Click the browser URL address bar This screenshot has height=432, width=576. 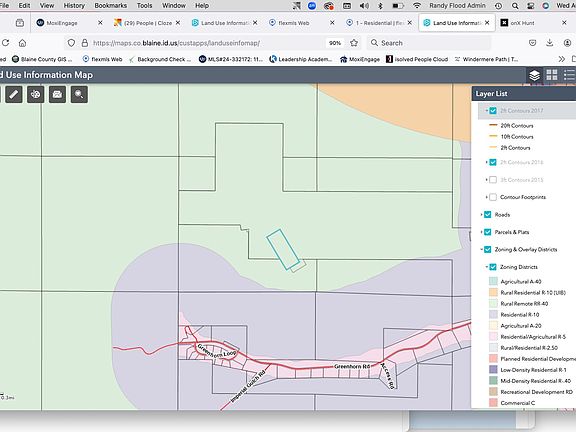point(206,43)
